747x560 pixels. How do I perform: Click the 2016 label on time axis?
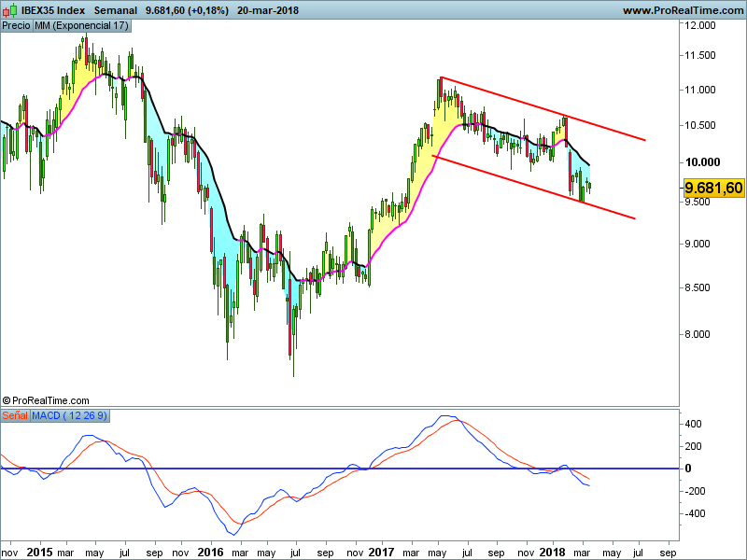(x=210, y=552)
